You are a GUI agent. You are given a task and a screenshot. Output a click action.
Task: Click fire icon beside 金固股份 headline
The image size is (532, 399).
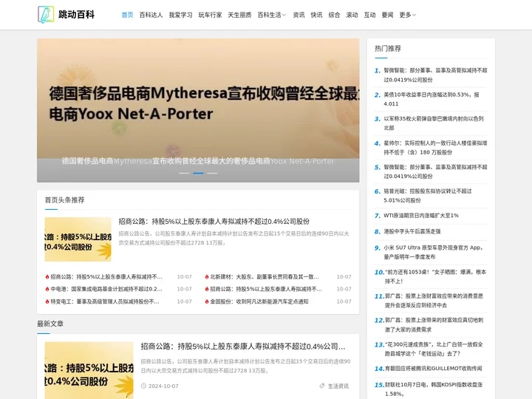coord(207,301)
